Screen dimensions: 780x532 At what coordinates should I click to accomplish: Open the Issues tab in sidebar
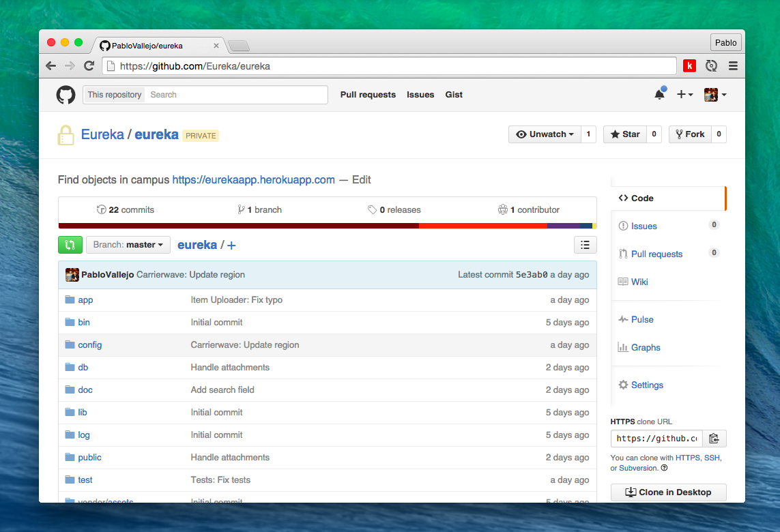(x=669, y=226)
